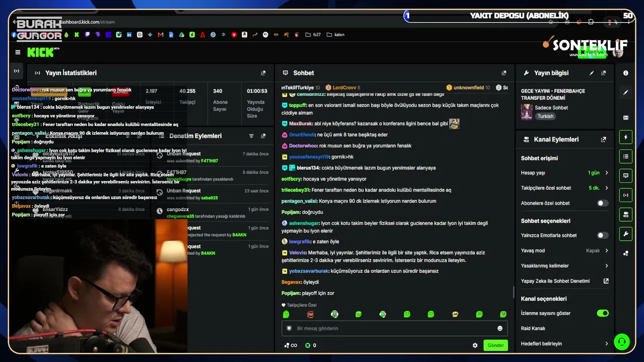The image size is (644, 362).
Task: Pop out the Denetim Eylemleri panel
Action: point(263,136)
